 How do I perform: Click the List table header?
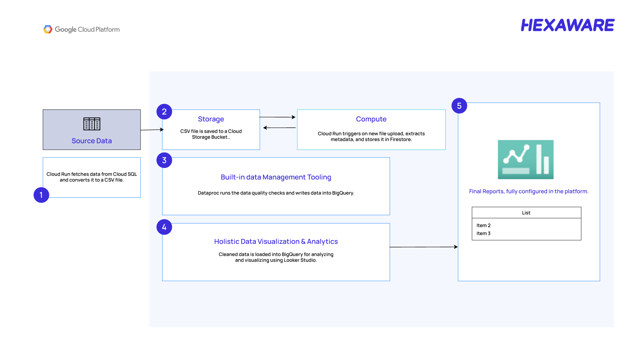[527, 213]
